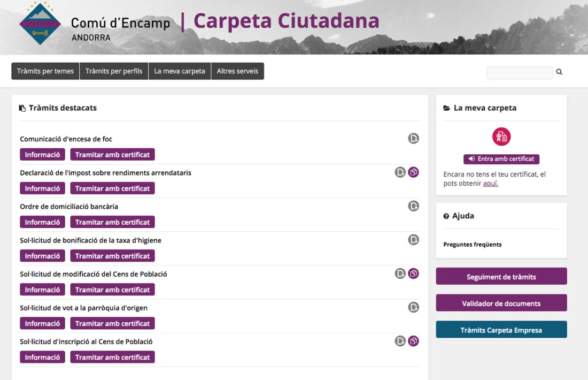Click the document icon next to Ordre de domiciliació bancària
588x380 pixels.
(413, 206)
